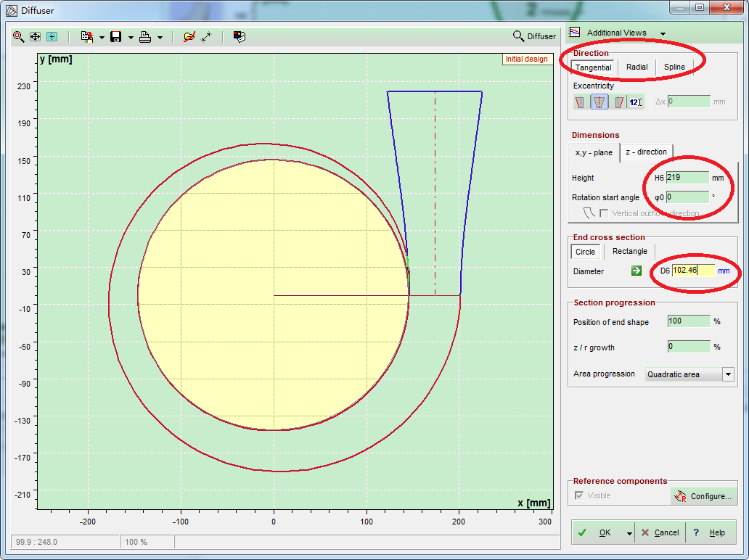Click the print diagram icon
Screen dimensions: 749x560
pyautogui.click(x=145, y=37)
